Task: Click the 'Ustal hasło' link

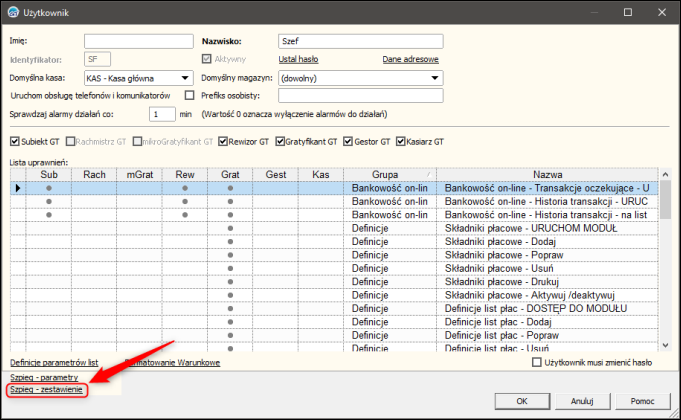Action: click(298, 59)
